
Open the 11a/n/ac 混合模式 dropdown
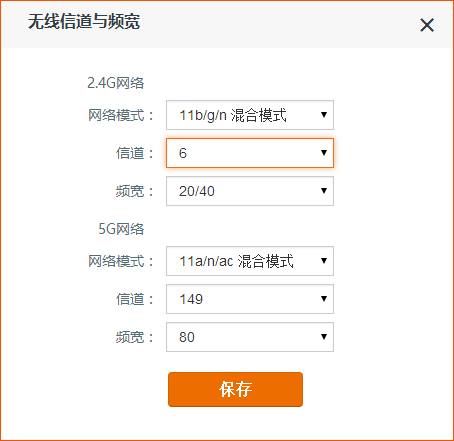click(250, 261)
